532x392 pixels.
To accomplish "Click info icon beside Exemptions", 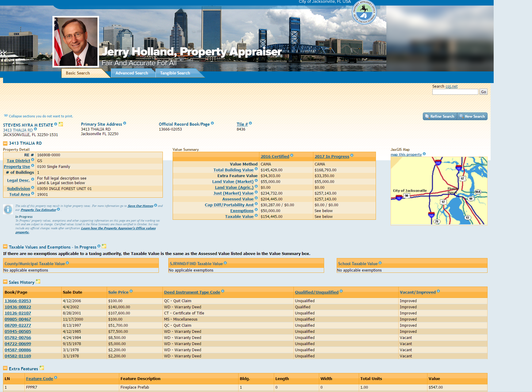I will [x=256, y=210].
